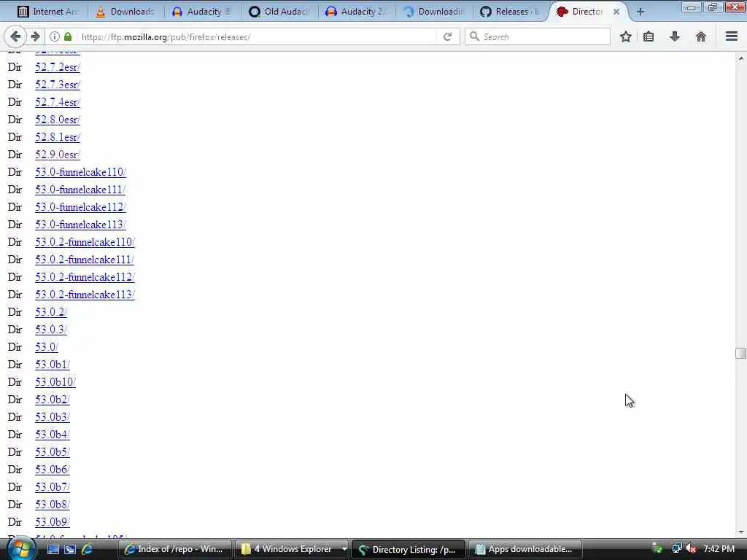Open the 52.7.4esr/ directory link

click(x=58, y=102)
